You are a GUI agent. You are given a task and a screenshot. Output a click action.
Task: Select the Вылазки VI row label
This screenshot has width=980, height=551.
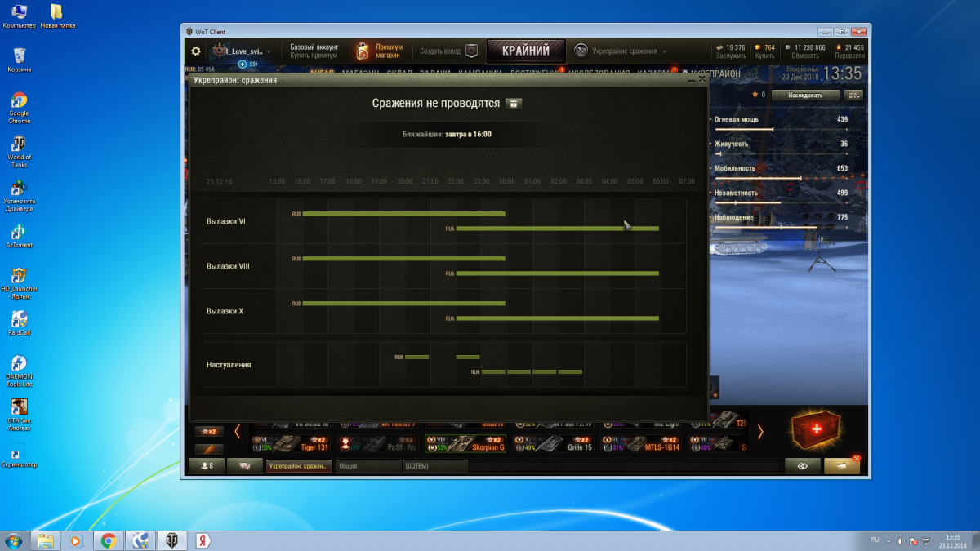click(226, 221)
